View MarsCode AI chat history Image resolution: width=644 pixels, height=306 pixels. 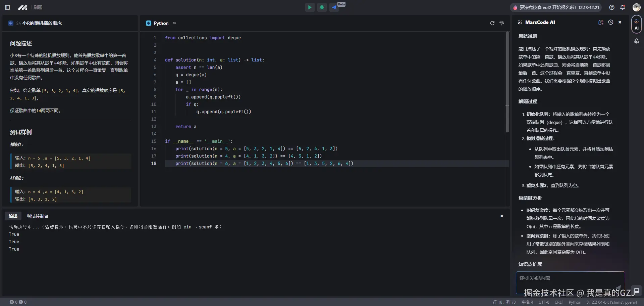610,22
